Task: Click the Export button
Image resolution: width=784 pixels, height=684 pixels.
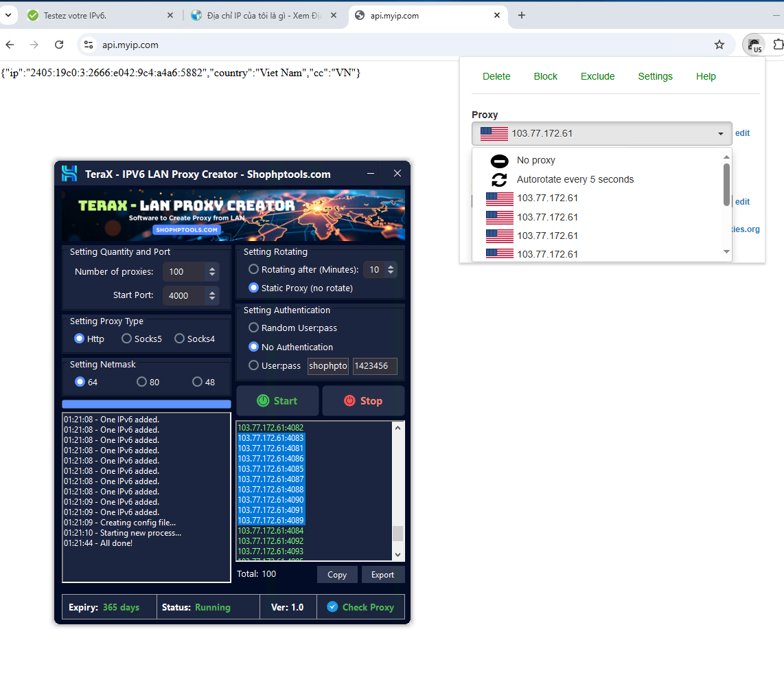Action: (x=383, y=574)
